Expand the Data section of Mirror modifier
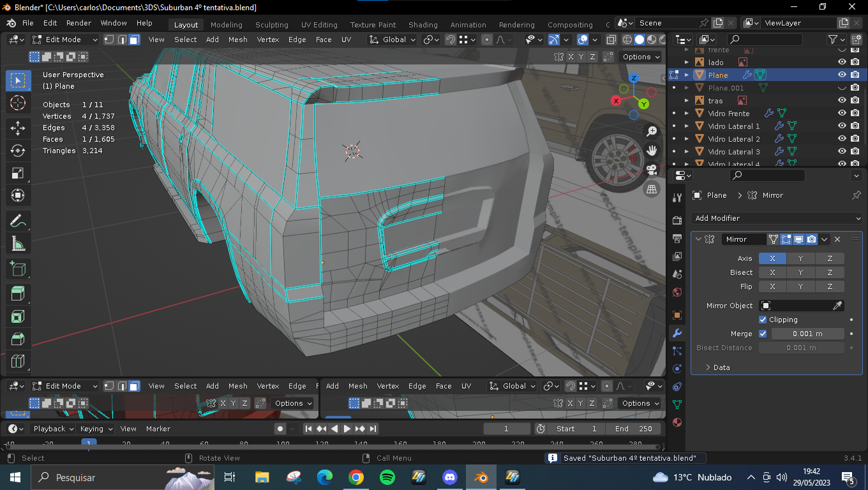 (718, 367)
